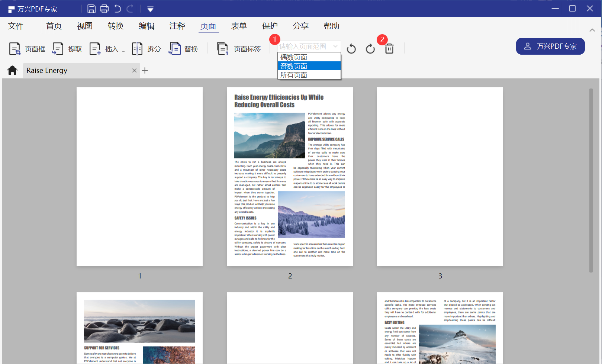Switch to the 视图 tab
This screenshot has width=602, height=364.
point(85,26)
